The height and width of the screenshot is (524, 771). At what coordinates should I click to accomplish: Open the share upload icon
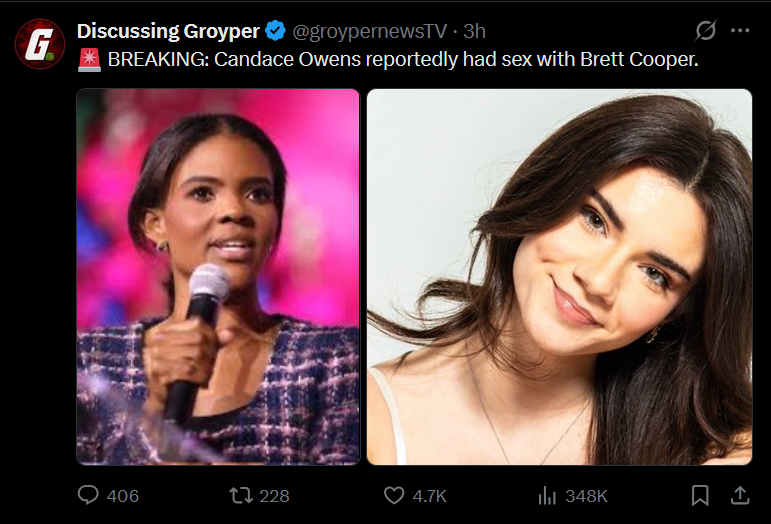tap(740, 495)
